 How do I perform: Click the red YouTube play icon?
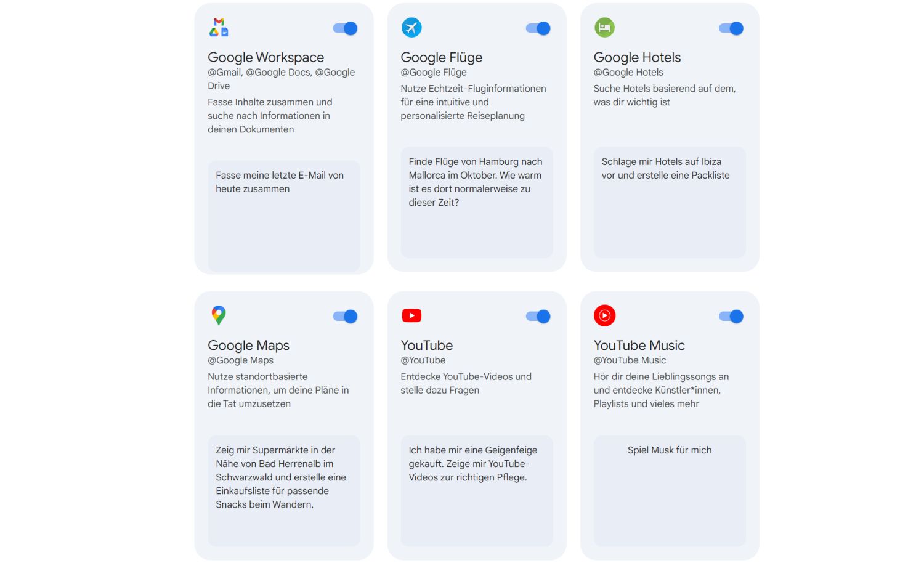pyautogui.click(x=411, y=315)
